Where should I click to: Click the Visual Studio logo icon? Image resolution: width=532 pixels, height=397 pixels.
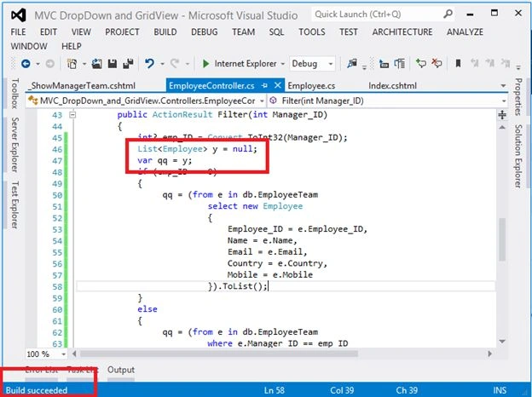18,15
